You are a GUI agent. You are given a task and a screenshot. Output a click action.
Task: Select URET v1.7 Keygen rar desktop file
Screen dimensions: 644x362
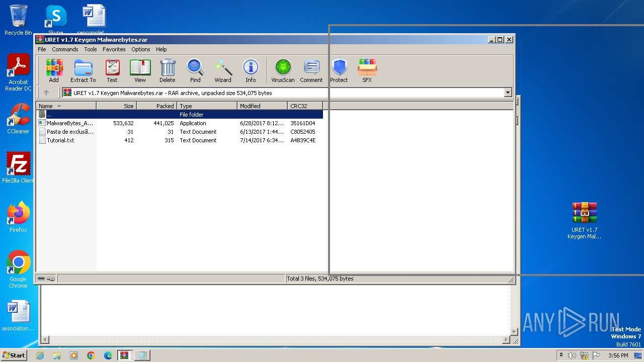point(584,221)
